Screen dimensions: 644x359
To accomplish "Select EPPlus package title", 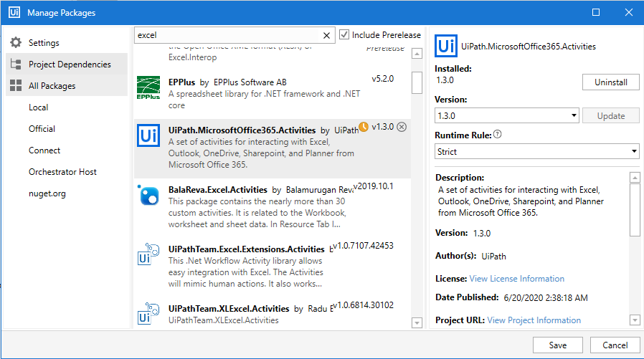I will (181, 82).
